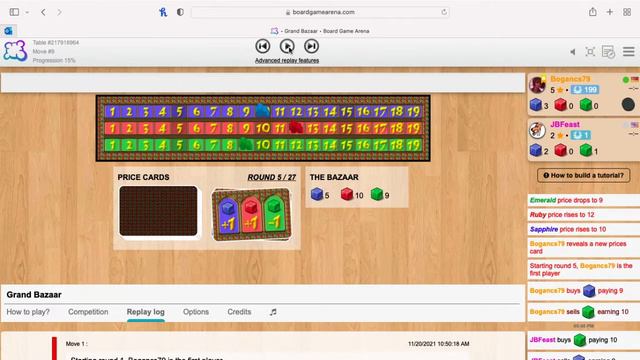Focus the boardgamearena.com address bar
The height and width of the screenshot is (360, 640).
pos(320,12)
